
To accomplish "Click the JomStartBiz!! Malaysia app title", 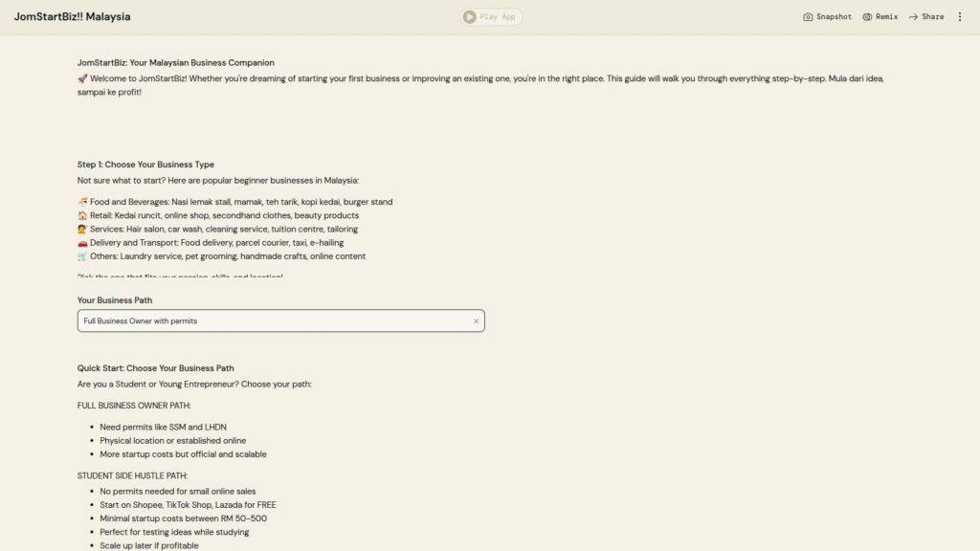I will tap(72, 17).
